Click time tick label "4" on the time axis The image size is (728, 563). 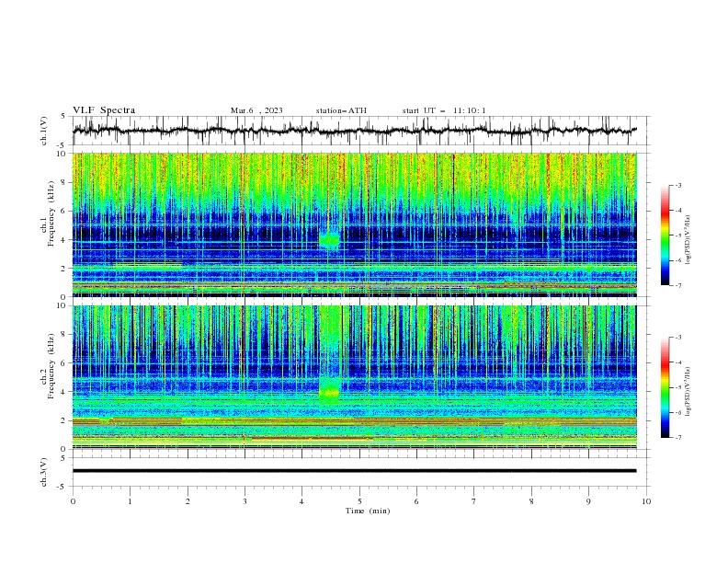(x=301, y=501)
